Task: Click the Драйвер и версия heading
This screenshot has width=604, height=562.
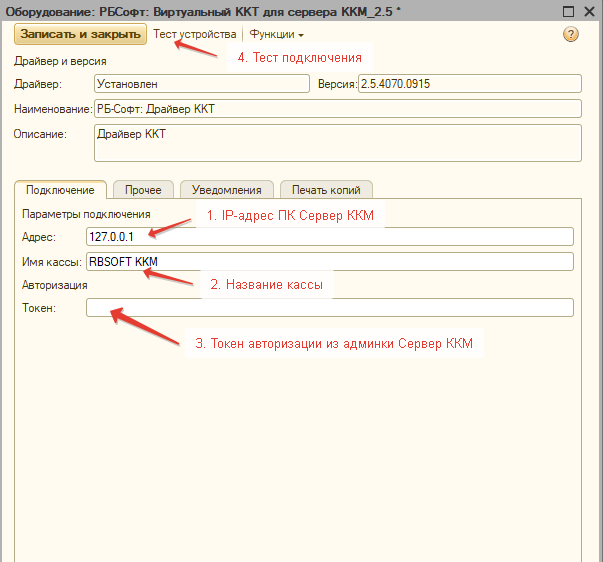Action: [60, 61]
